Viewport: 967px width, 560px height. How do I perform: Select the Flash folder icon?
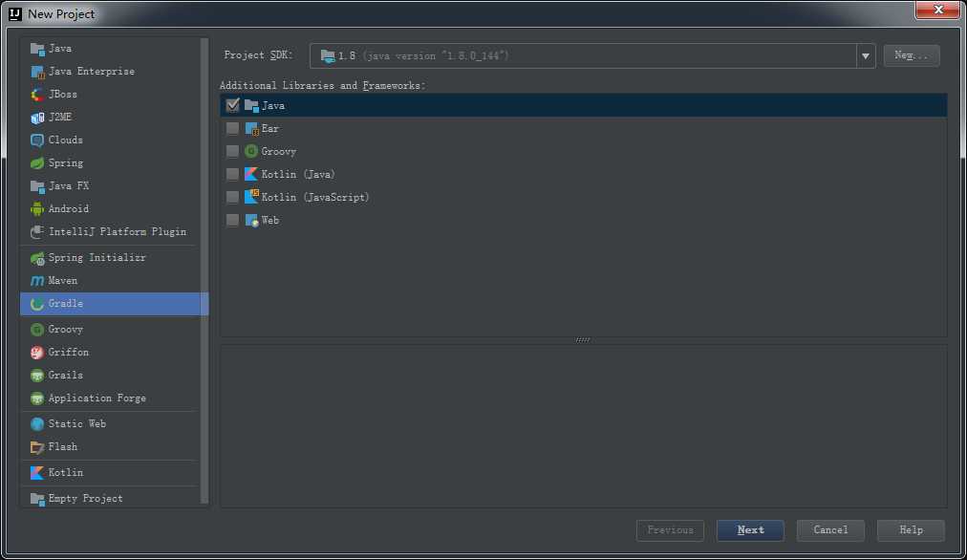click(x=37, y=447)
